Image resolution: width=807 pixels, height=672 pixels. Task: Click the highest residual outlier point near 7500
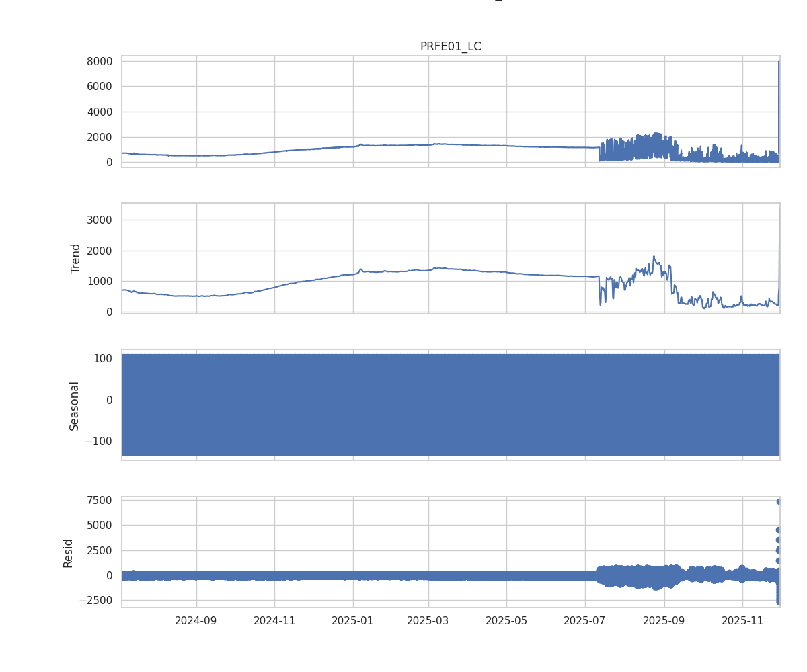click(x=779, y=501)
